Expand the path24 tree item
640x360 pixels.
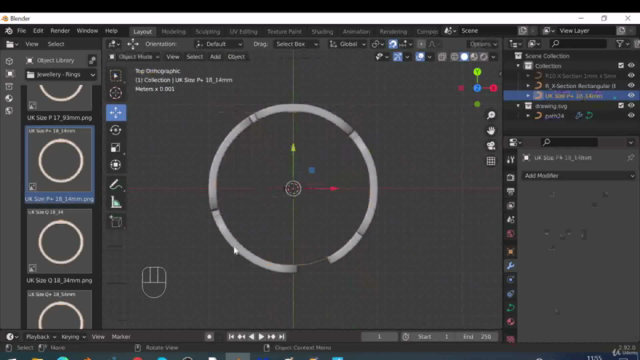tap(528, 116)
